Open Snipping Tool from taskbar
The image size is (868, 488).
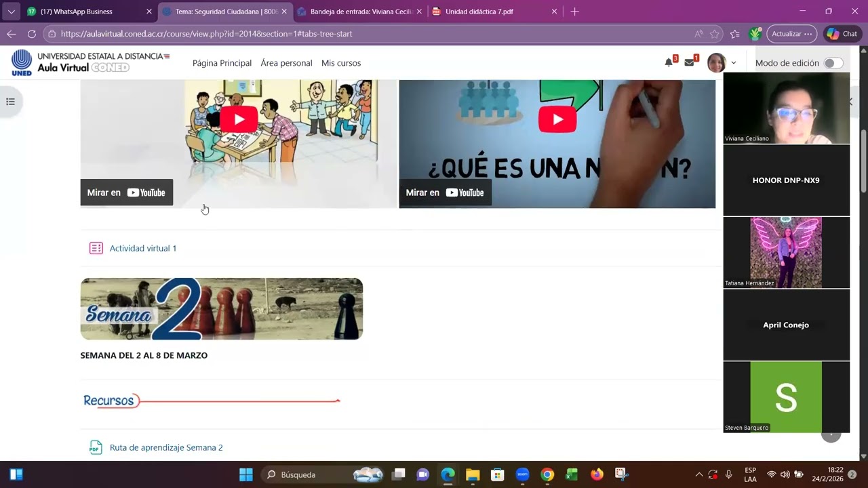click(x=621, y=474)
